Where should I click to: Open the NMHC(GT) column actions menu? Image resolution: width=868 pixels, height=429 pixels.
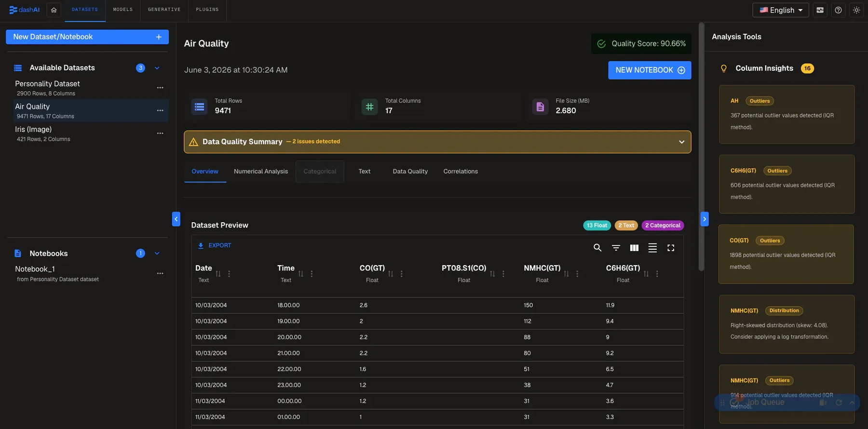[x=577, y=274]
